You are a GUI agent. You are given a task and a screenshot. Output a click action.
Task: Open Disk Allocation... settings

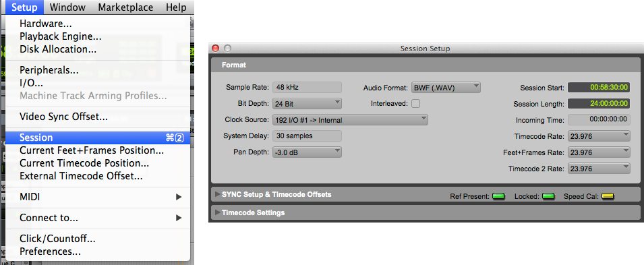tap(97, 49)
